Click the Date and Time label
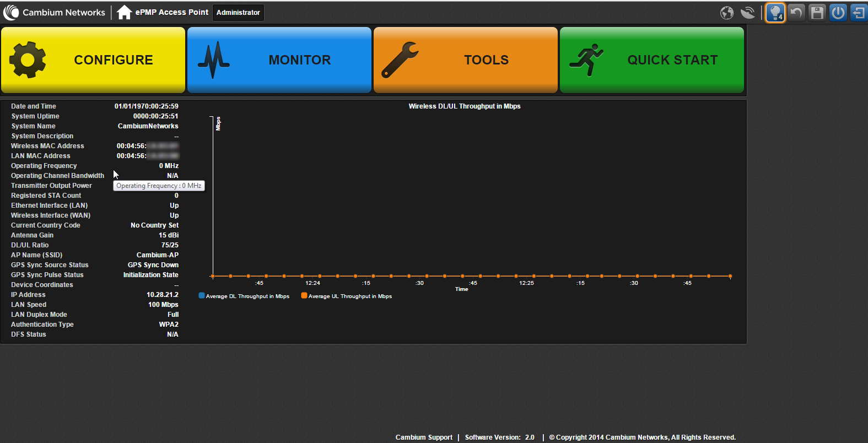 pos(34,106)
